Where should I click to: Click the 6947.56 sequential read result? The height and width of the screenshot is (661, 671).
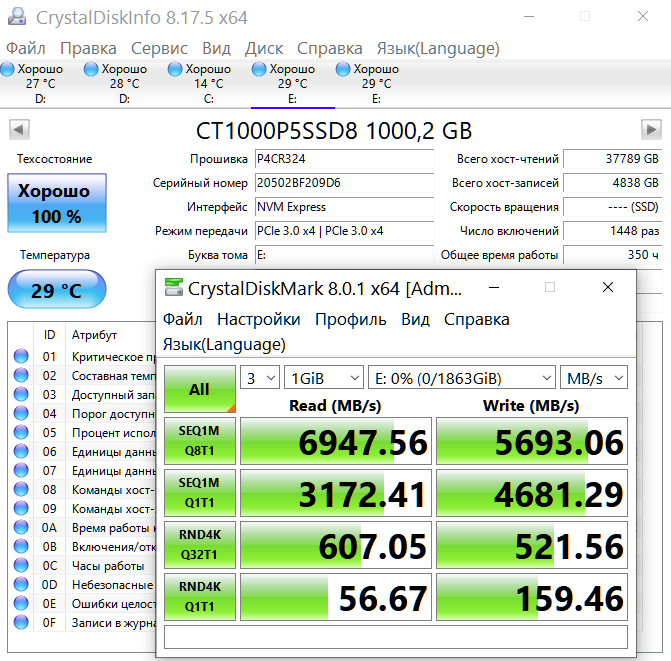point(336,441)
